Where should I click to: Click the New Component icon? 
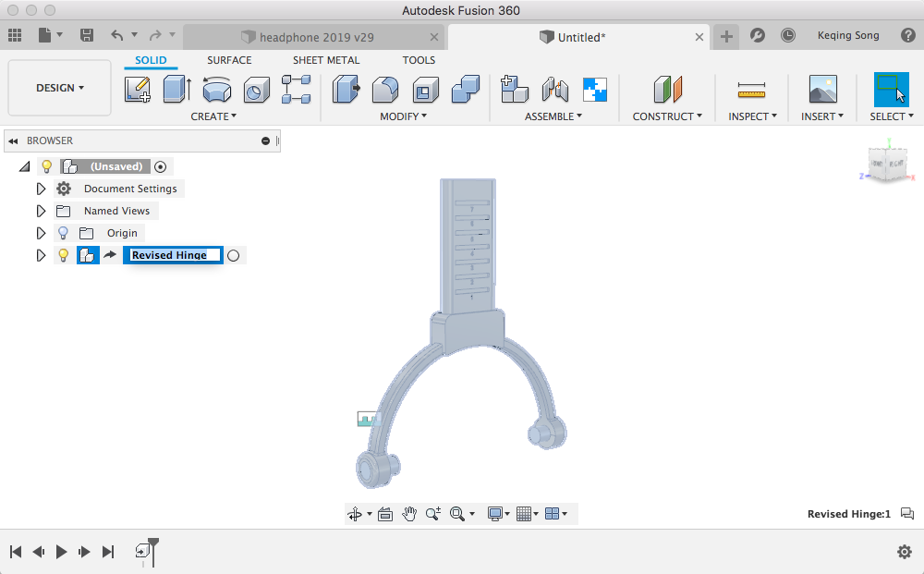[x=515, y=90]
